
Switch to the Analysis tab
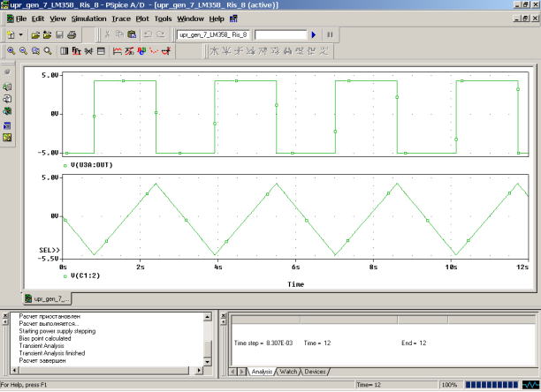point(262,372)
